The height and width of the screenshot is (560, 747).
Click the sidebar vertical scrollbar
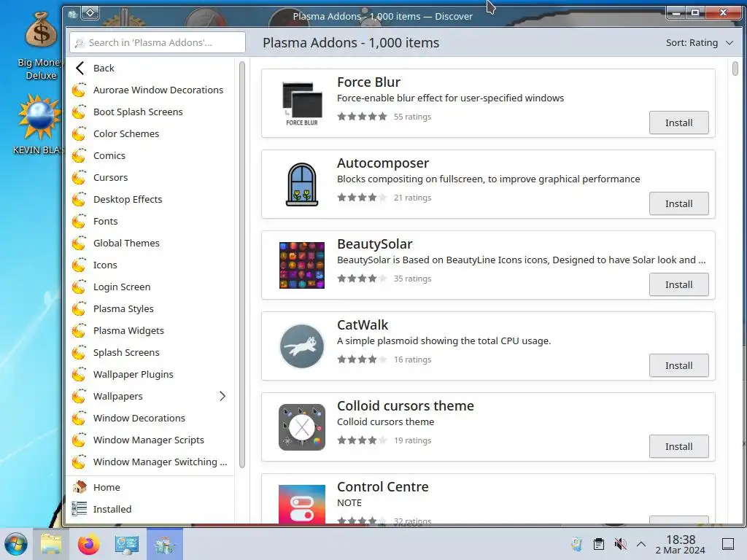pyautogui.click(x=242, y=264)
